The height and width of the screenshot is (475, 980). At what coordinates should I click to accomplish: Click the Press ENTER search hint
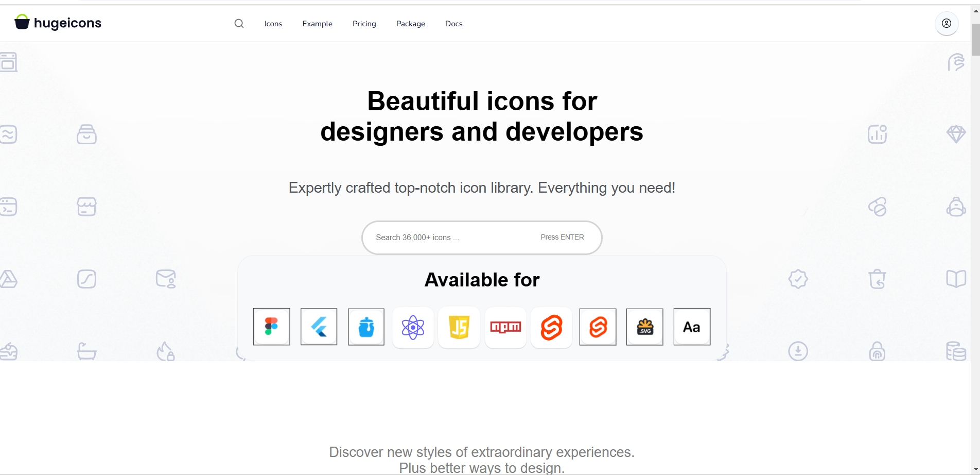(562, 237)
